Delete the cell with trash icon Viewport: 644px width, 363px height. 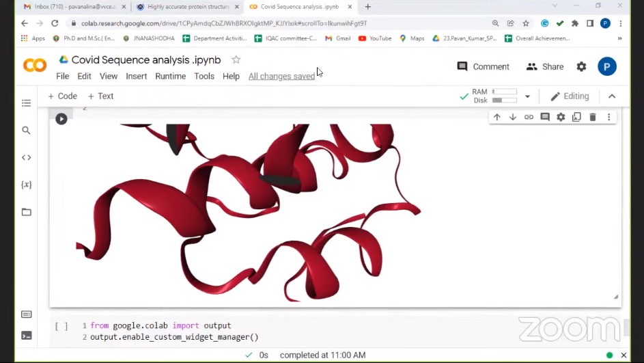point(593,117)
